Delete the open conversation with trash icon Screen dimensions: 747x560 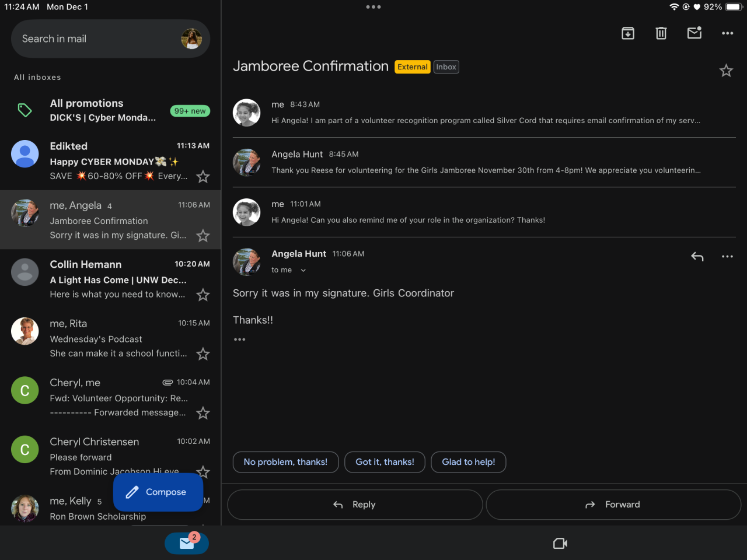point(661,33)
